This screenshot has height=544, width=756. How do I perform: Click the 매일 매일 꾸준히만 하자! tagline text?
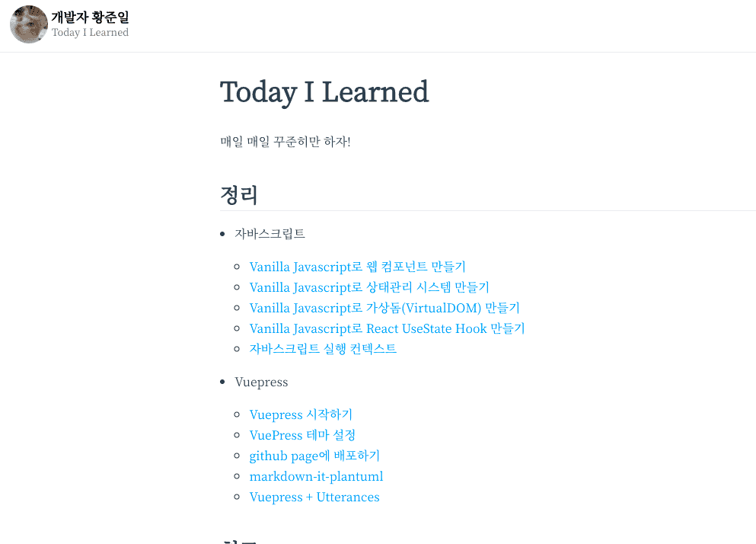point(285,142)
